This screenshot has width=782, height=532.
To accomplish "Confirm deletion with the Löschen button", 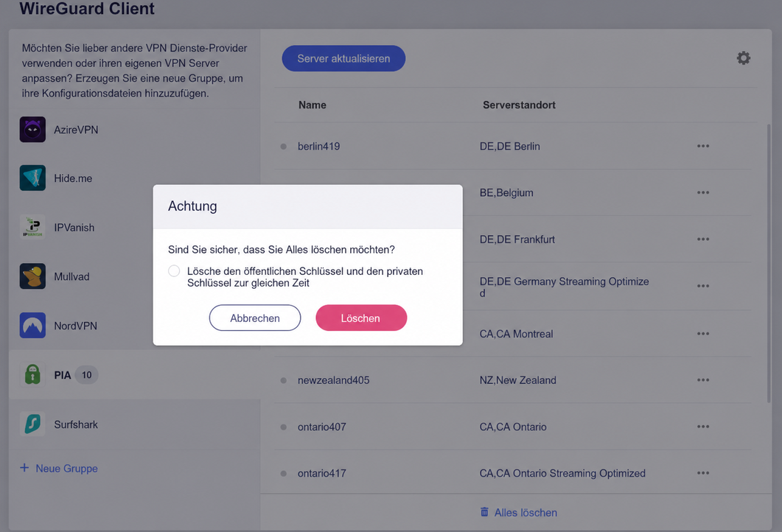I will [361, 318].
